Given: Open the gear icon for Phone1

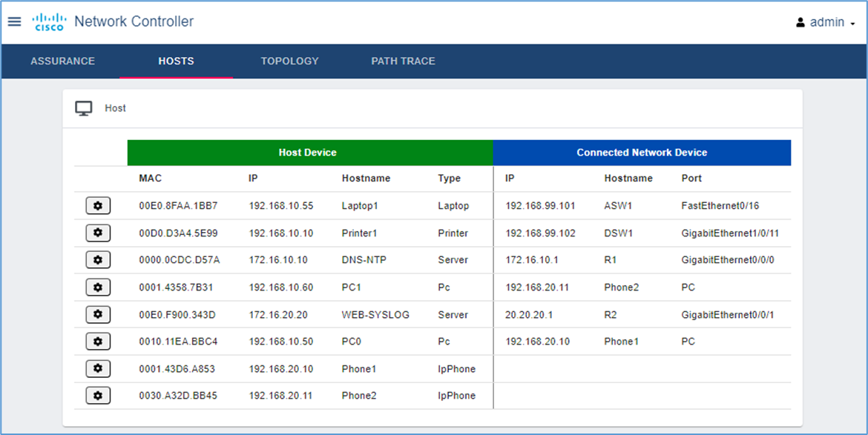Looking at the screenshot, I should pos(98,368).
